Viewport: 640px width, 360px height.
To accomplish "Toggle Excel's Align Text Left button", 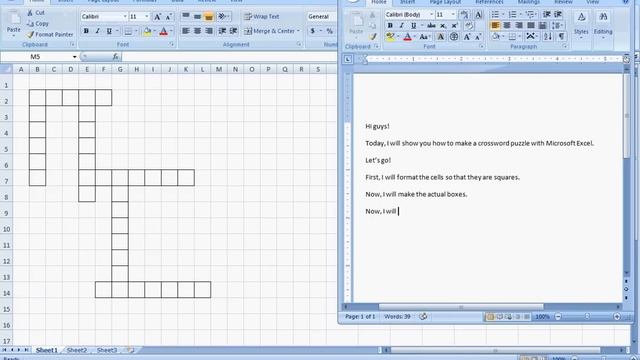I will 186,31.
